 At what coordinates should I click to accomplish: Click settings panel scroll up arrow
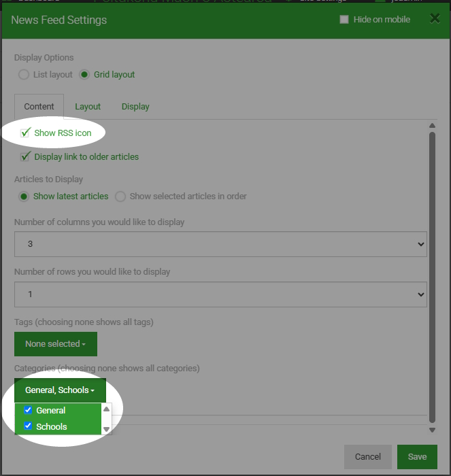432,125
